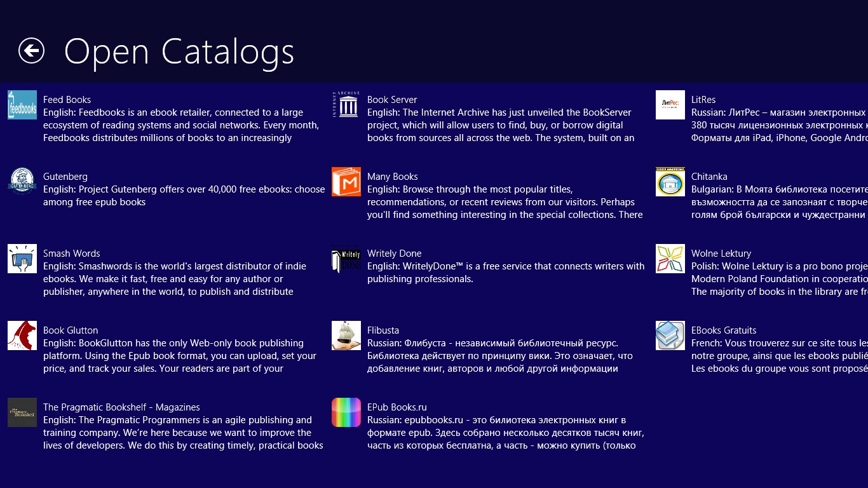This screenshot has height=488, width=868.
Task: Select the EBooks Gratuits stacked books icon
Action: coord(670,335)
